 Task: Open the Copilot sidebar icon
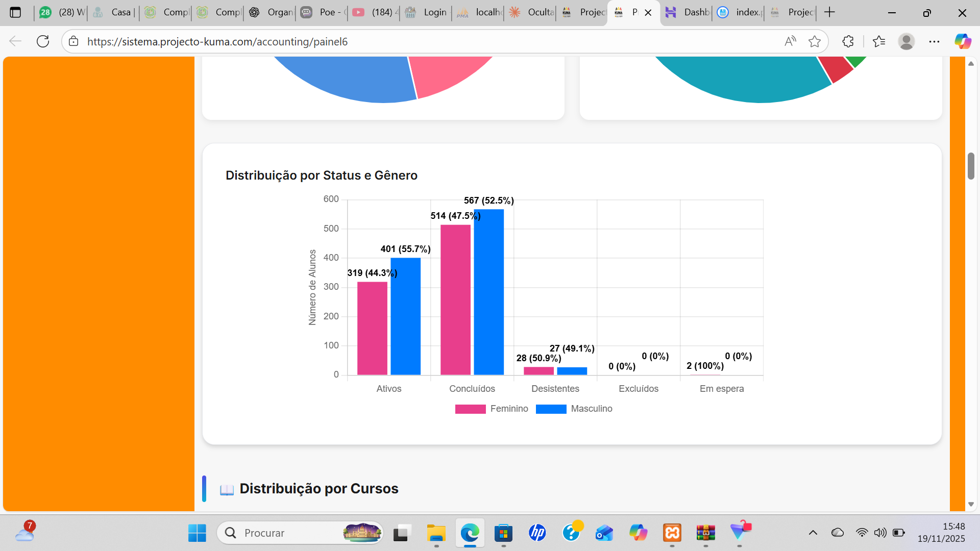(x=963, y=41)
